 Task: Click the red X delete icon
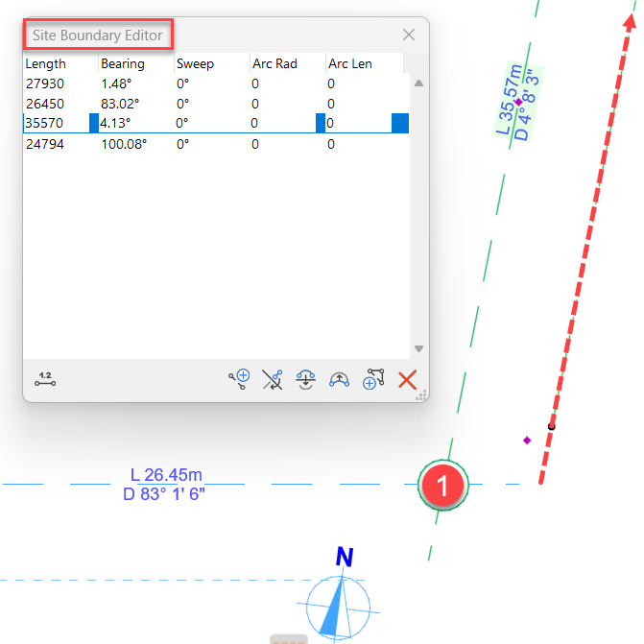tap(407, 379)
